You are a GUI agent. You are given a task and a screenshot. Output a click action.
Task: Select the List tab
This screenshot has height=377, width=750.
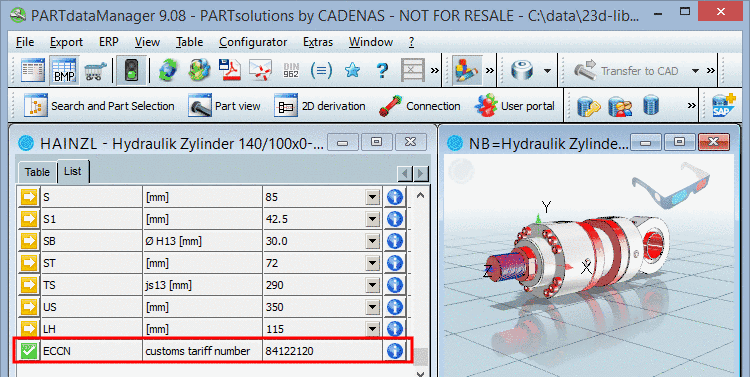pos(73,171)
